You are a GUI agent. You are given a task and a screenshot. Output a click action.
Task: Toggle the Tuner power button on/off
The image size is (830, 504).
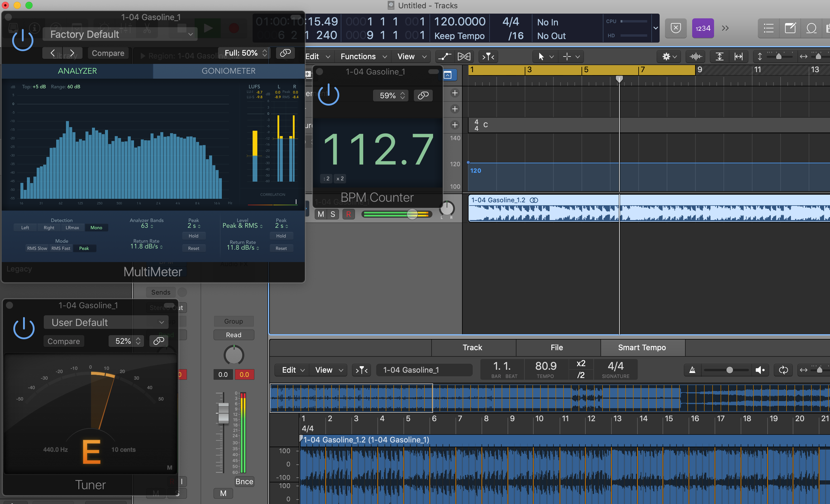[24, 329]
